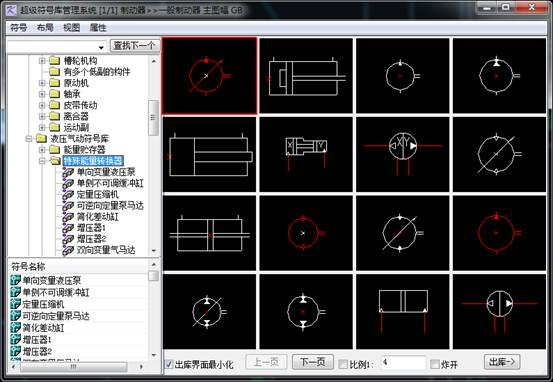Enable the 炸开 checkbox

tap(435, 364)
